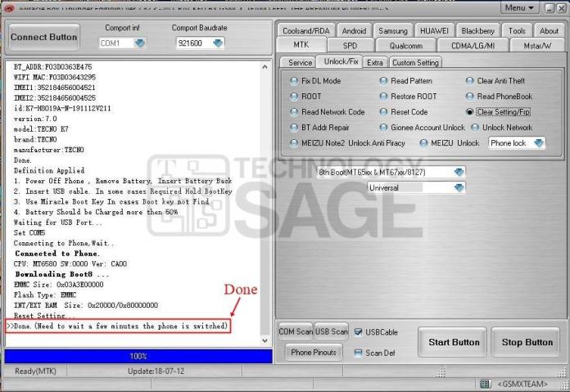Click the 'Downloading Boot8 ...' log line

61,274
